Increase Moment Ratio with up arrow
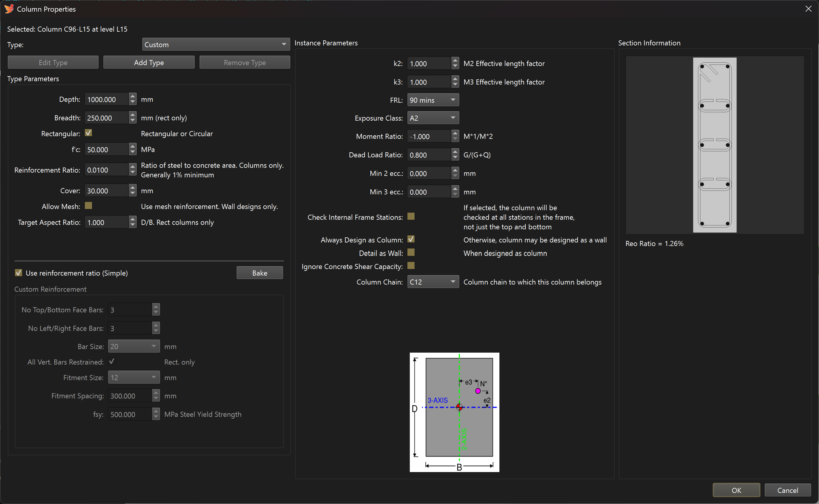 click(455, 133)
